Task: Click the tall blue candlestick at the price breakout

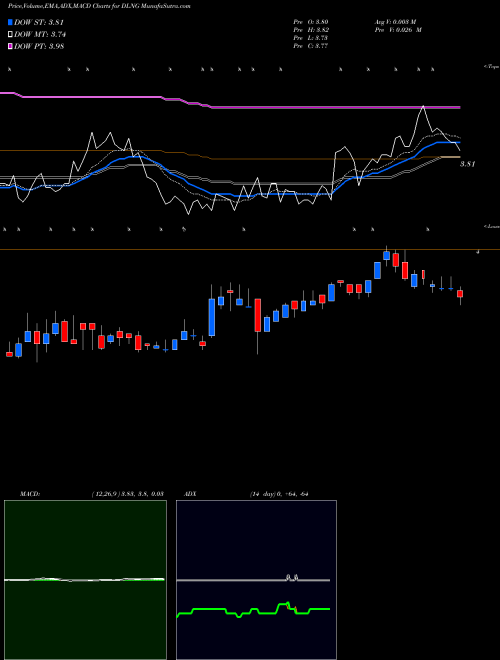Action: [x=212, y=317]
